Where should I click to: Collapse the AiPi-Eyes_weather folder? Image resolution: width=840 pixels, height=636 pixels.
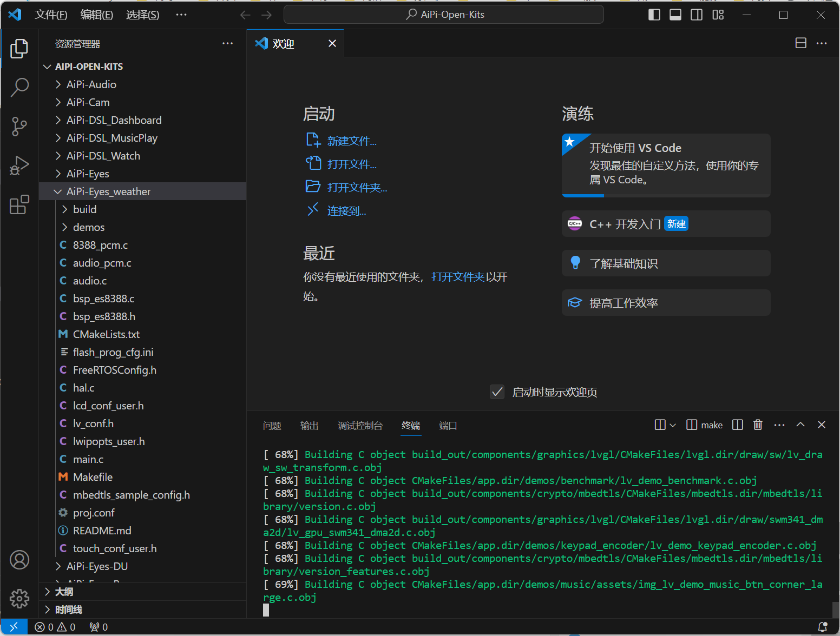tap(143, 191)
